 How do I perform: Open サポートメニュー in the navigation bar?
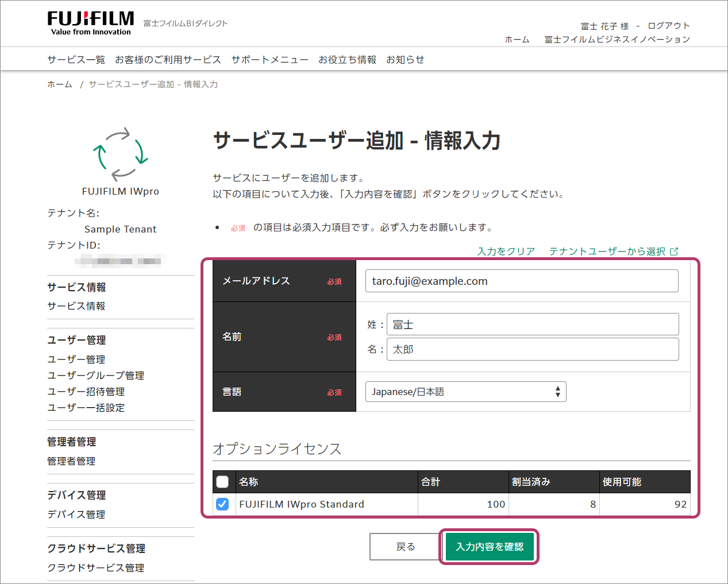click(270, 60)
